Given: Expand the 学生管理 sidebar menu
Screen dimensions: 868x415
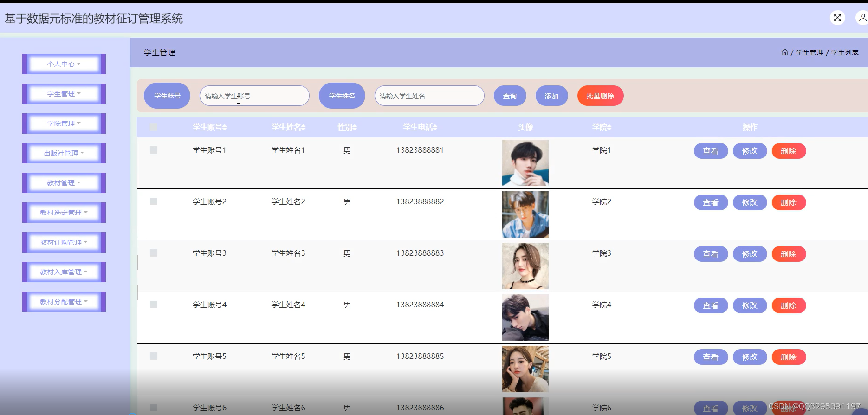Looking at the screenshot, I should [x=64, y=94].
